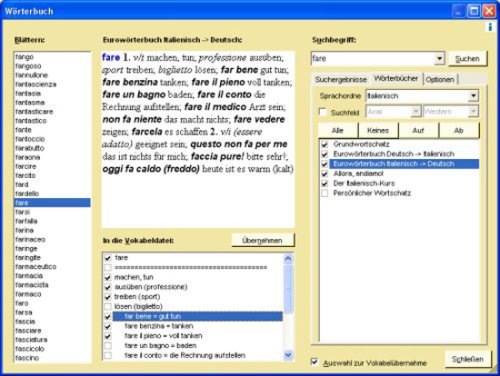Screen dimensions: 500x376
Task: Maximize the Wörterbuch window
Action: (x=474, y=11)
